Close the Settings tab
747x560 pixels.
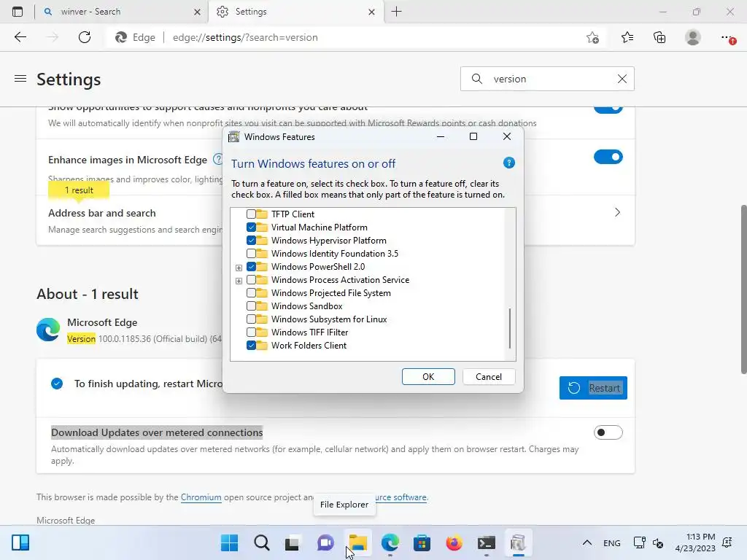tap(371, 12)
